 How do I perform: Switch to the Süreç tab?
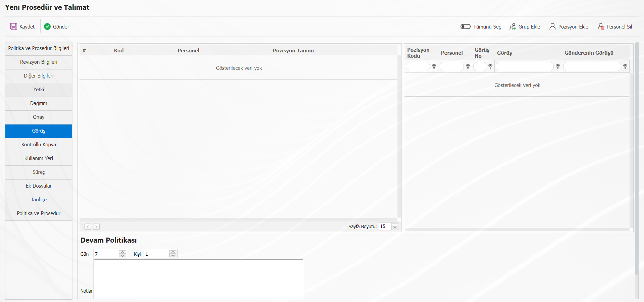pos(39,172)
